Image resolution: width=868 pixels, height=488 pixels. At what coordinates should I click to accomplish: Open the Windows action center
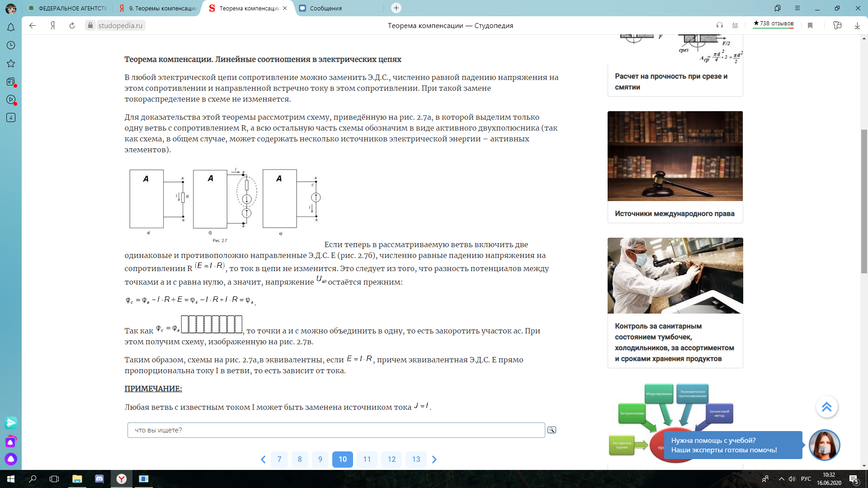click(x=854, y=479)
